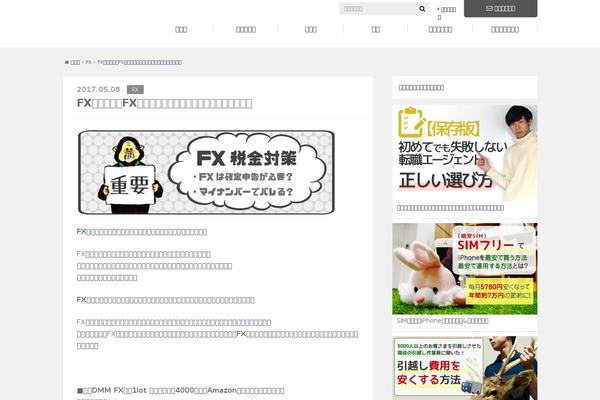Go to the FX breadcrumb link
Image resolution: width=600 pixels, height=400 pixels.
(89, 62)
